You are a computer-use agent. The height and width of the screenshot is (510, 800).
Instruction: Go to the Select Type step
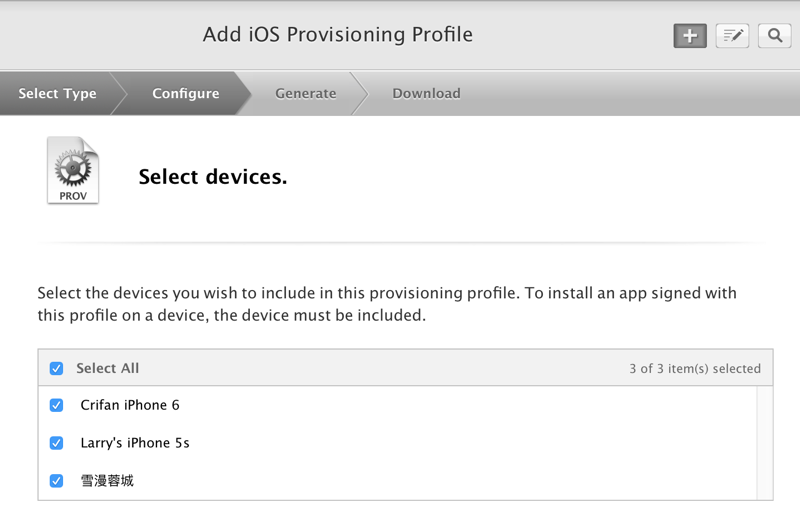tap(58, 94)
